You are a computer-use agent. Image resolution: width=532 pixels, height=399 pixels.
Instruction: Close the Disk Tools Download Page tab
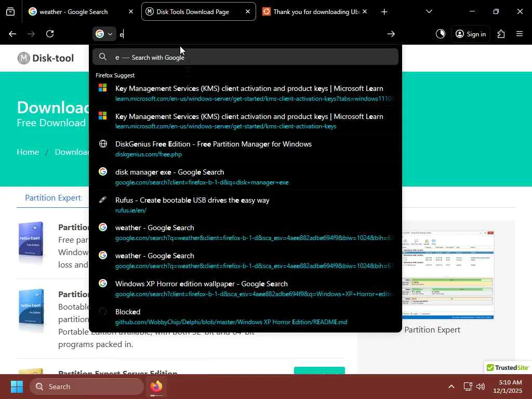pos(248,11)
